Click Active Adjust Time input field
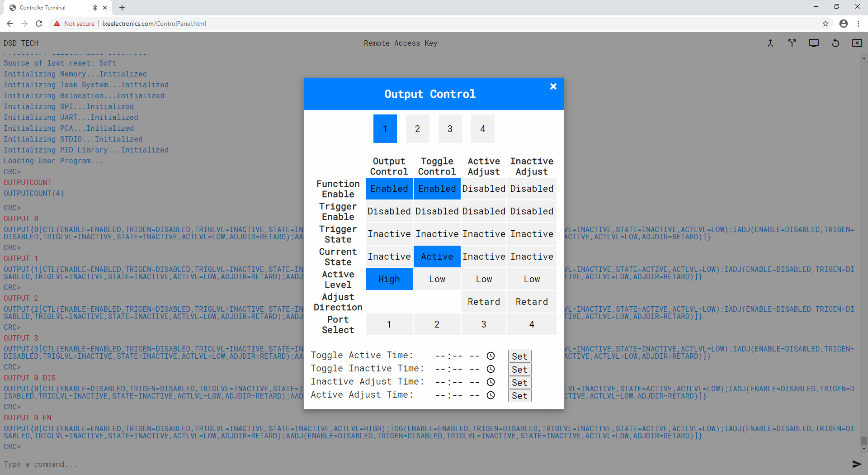Screen dimensions: 868x475 (465, 395)
